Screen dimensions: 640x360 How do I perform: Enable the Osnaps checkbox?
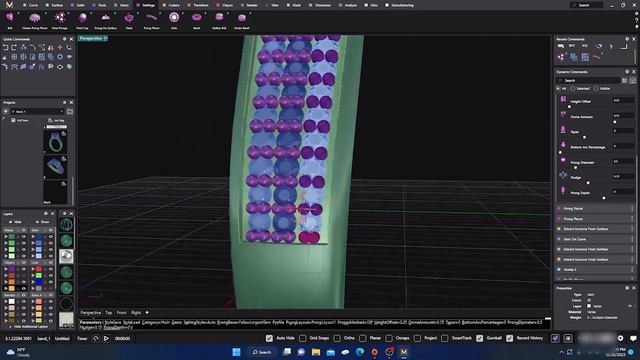[x=389, y=338]
